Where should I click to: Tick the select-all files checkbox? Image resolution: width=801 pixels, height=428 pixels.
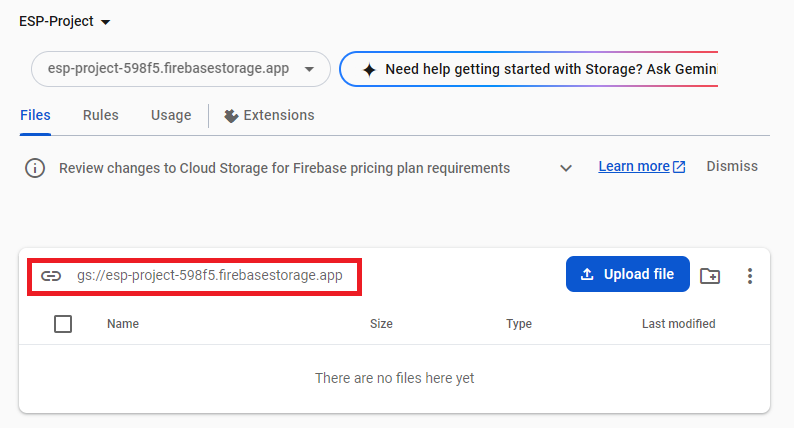pyautogui.click(x=63, y=324)
